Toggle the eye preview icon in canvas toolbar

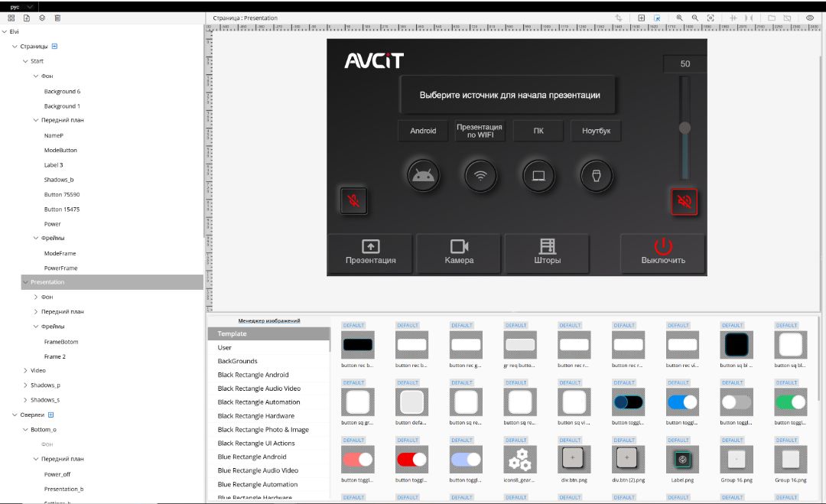pyautogui.click(x=810, y=18)
